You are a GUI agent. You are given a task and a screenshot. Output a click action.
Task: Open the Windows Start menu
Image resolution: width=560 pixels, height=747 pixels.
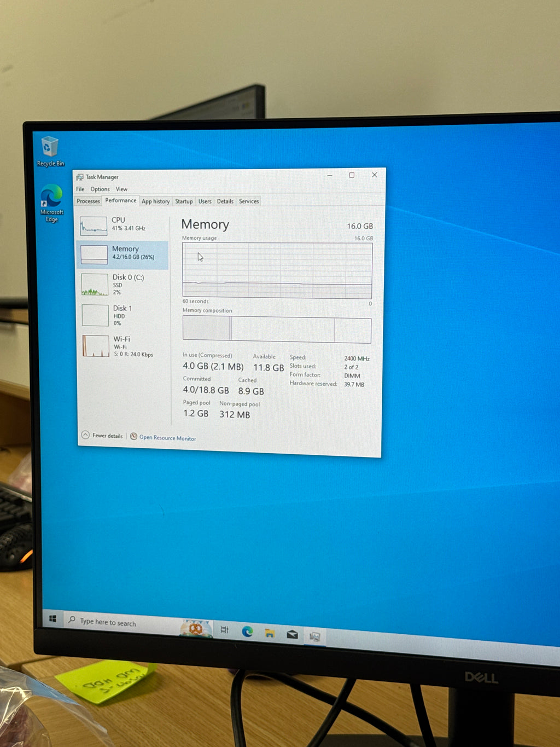(x=52, y=618)
